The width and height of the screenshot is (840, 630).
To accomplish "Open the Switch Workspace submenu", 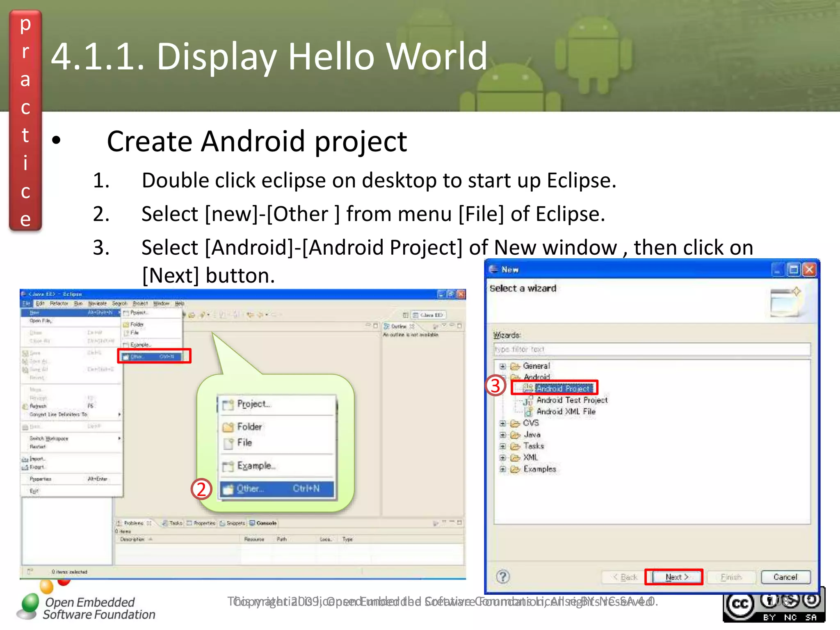I will tap(71, 438).
